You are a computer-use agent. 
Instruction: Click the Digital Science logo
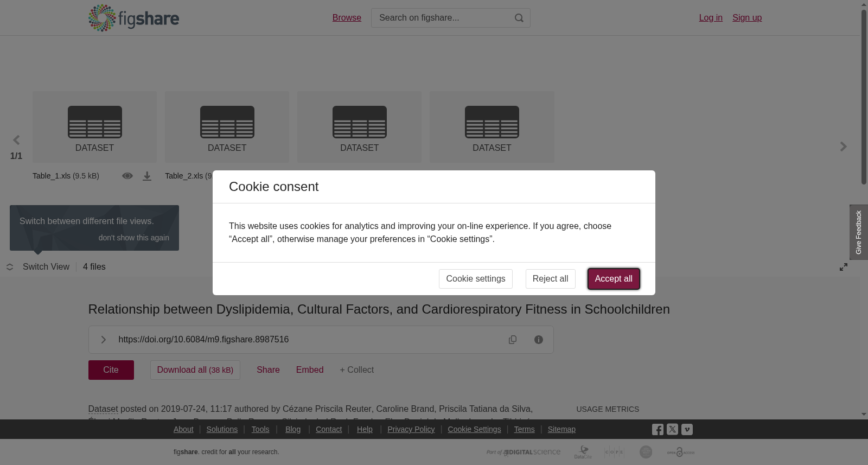pyautogui.click(x=524, y=452)
